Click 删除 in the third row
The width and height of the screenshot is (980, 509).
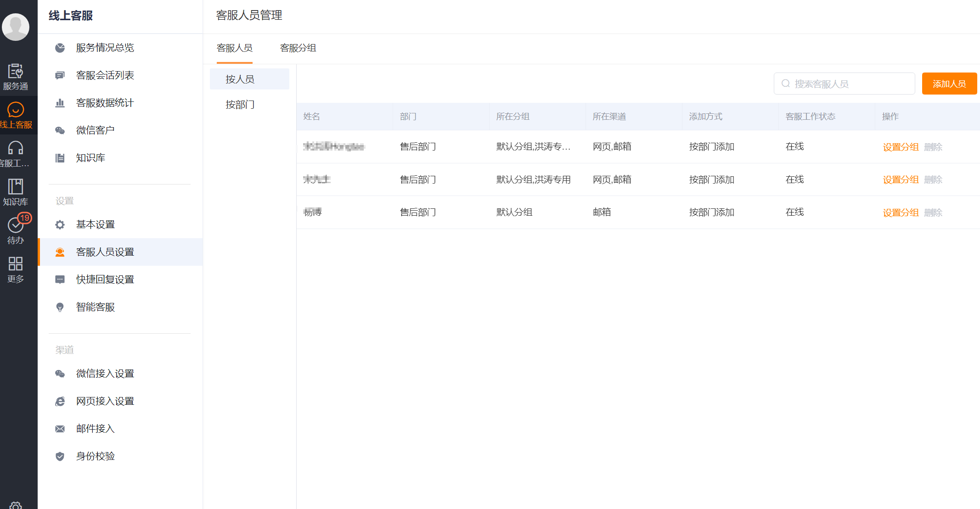coord(933,213)
